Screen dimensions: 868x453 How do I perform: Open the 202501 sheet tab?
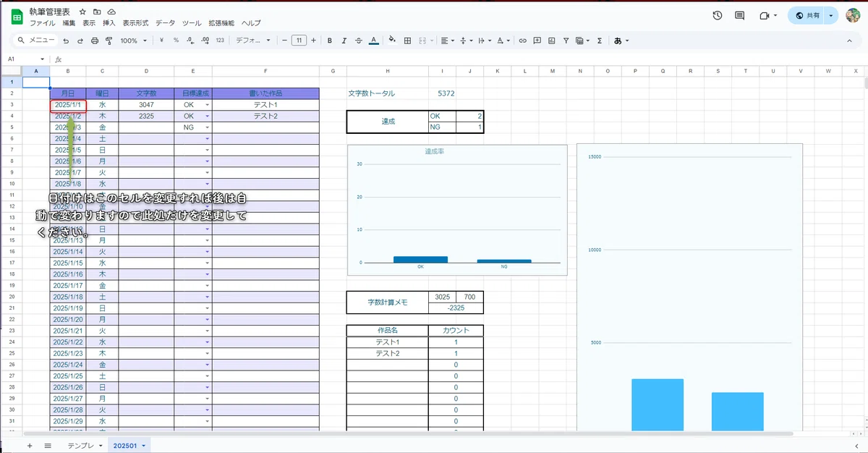(129, 445)
